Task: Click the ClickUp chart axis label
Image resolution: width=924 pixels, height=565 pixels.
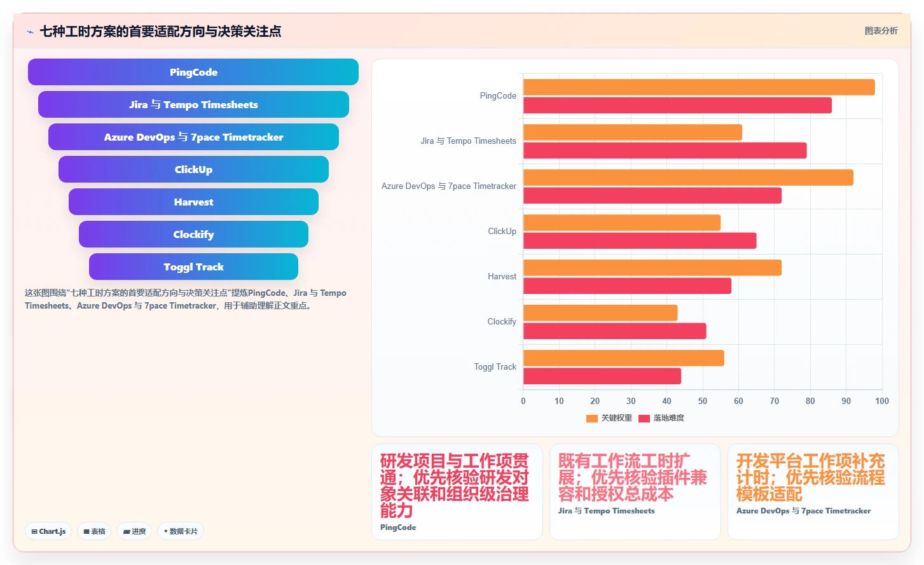Action: click(x=502, y=232)
